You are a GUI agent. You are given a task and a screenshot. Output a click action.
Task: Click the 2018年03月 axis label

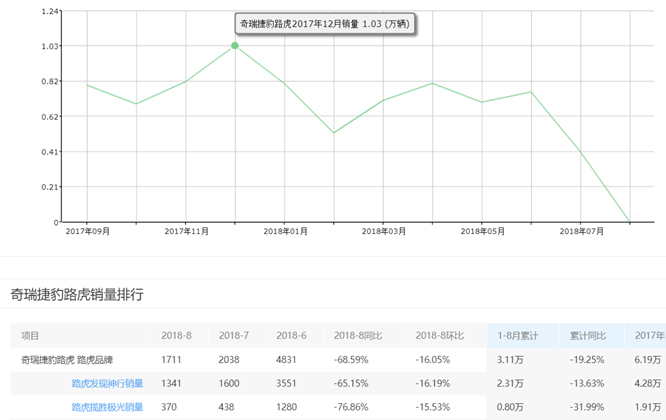384,231
